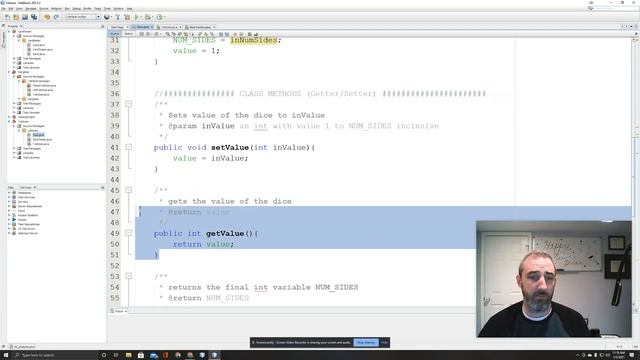Select Selenium Server in Services
Image resolution: width=640 pixels, height=360 pixels.
pyautogui.click(x=27, y=233)
